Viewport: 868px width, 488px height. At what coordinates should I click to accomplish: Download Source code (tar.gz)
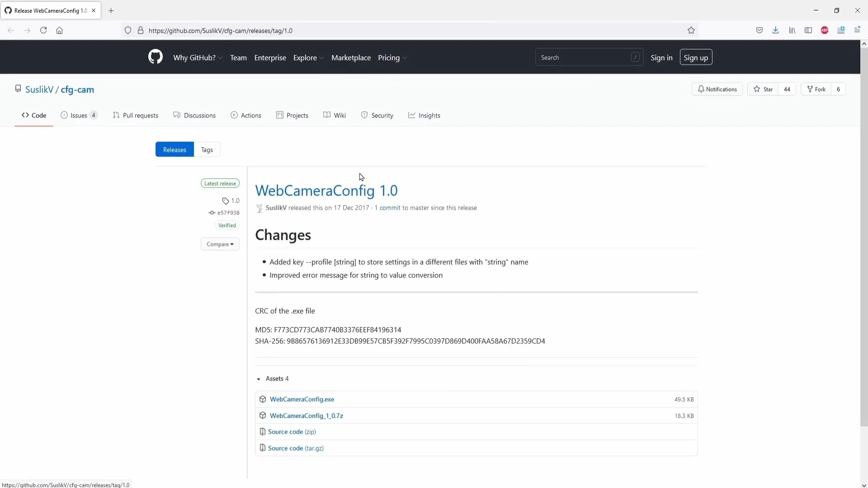296,448
